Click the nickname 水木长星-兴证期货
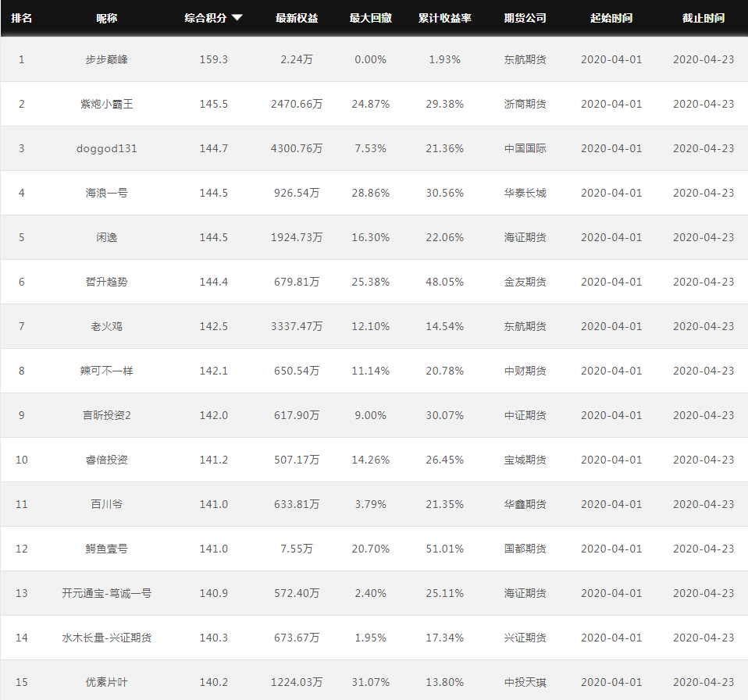Viewport: 748px width, 700px height. [x=107, y=638]
